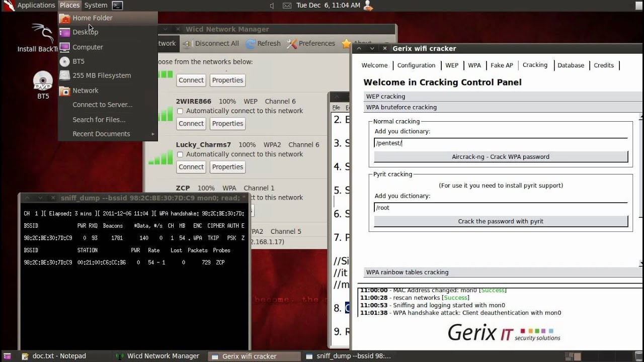Screen dimensions: 644x362
Task: Click the Gerix panel vertical scrollbar
Action: (641, 190)
